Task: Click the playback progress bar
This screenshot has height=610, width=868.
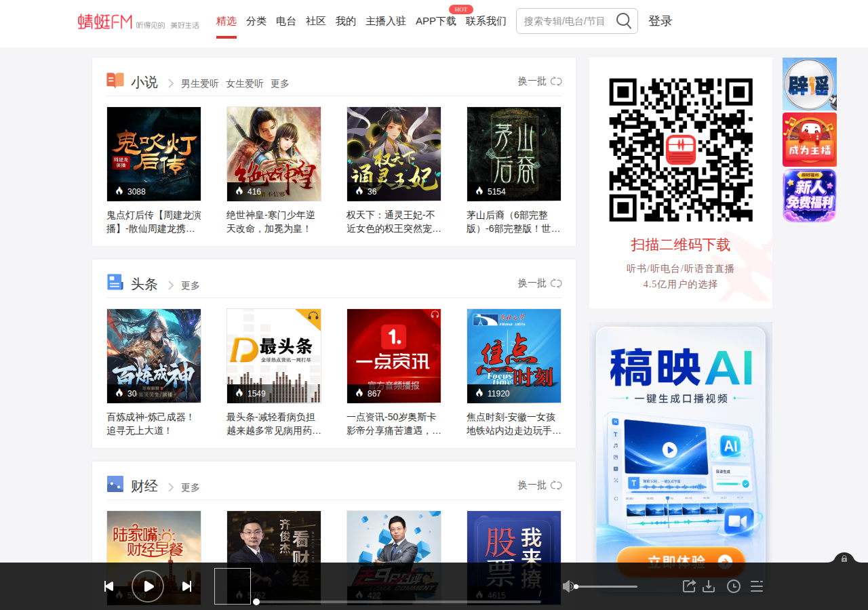Action: pos(399,602)
